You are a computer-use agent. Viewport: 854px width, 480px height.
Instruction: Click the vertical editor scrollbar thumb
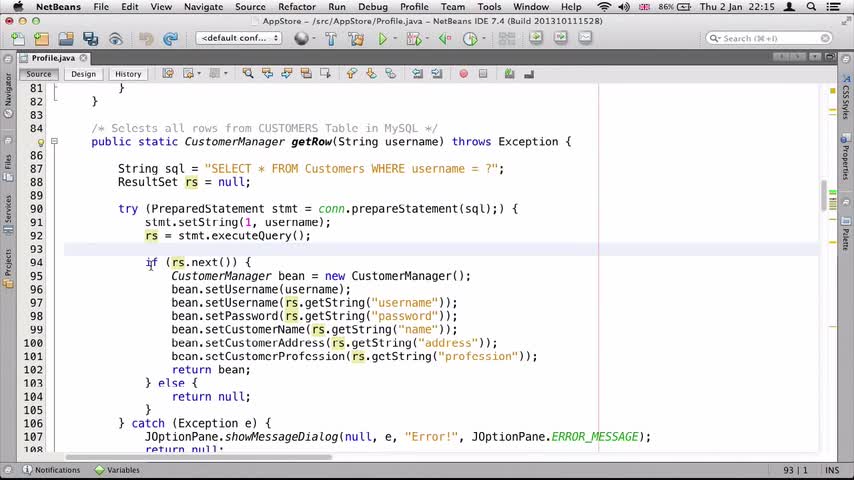(824, 195)
